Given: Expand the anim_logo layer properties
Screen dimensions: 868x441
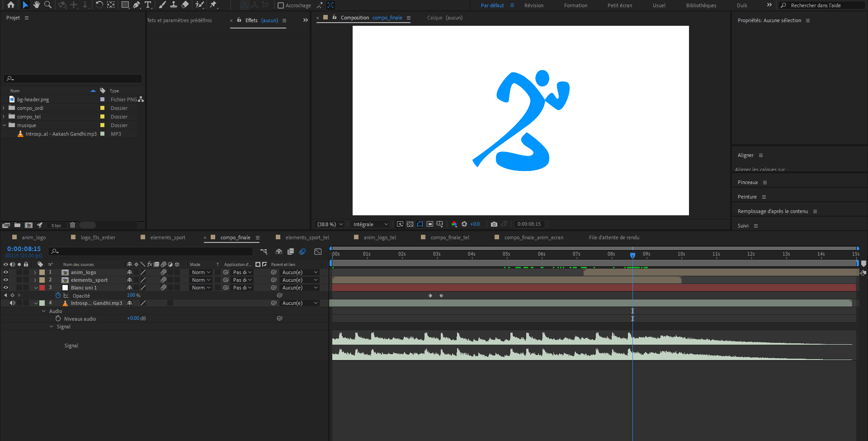Looking at the screenshot, I should coord(35,272).
